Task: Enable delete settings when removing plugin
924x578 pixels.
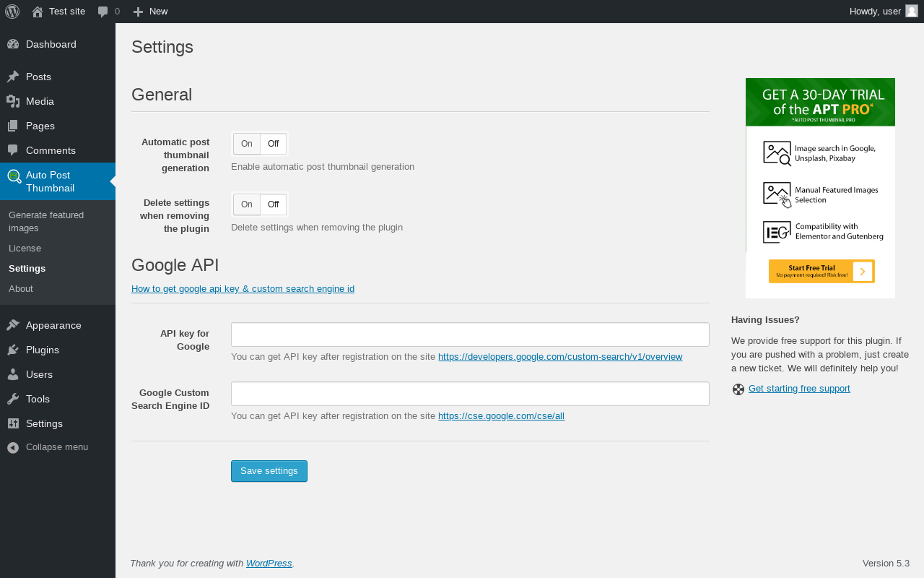Action: click(x=247, y=204)
